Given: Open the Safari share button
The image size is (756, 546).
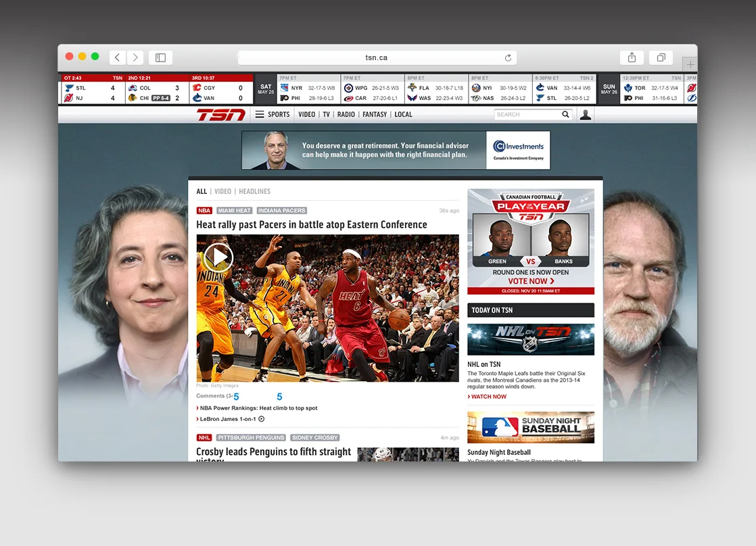Looking at the screenshot, I should click(x=632, y=58).
